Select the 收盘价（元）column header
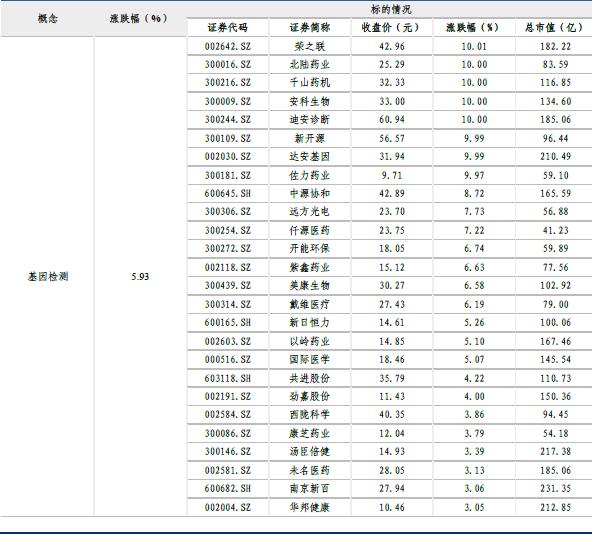This screenshot has height=534, width=592. pyautogui.click(x=392, y=28)
